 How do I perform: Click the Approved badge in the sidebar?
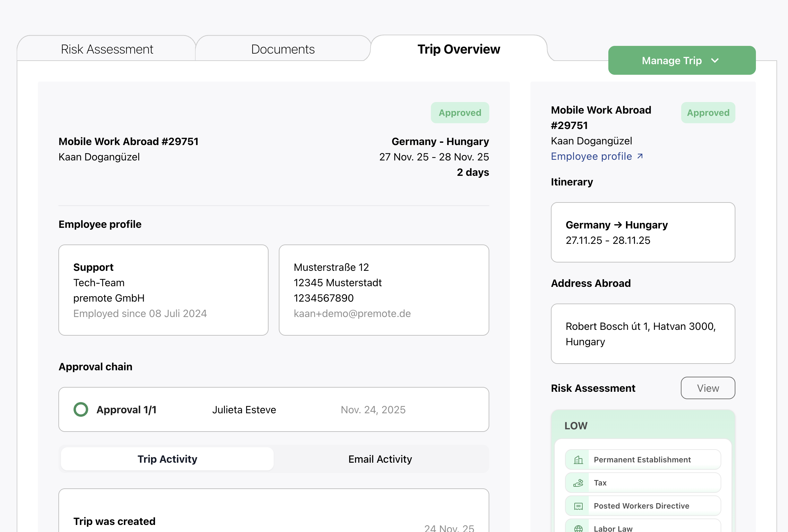point(708,113)
